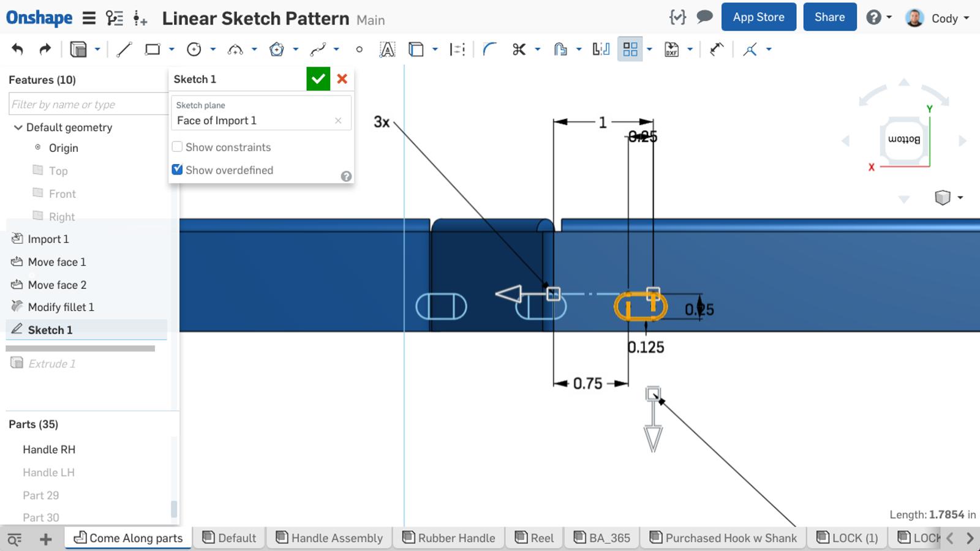Viewport: 980px width, 551px height.
Task: Select the Line sketch tool
Action: 124,50
